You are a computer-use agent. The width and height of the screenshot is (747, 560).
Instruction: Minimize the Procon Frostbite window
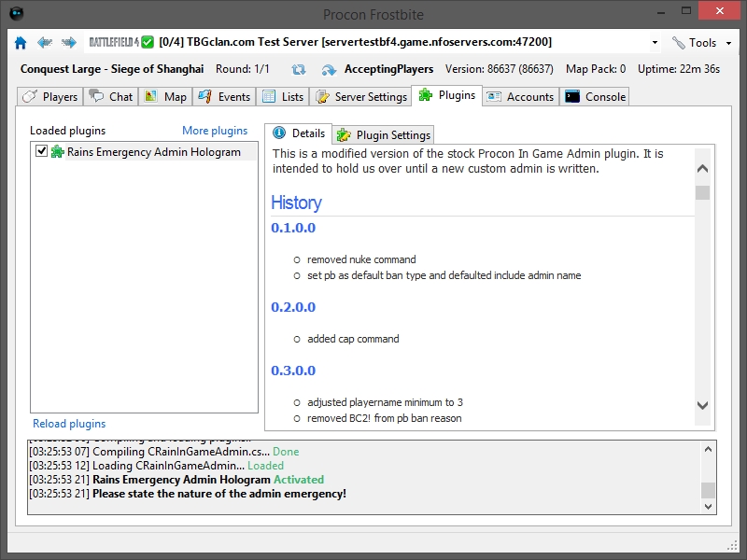point(661,11)
